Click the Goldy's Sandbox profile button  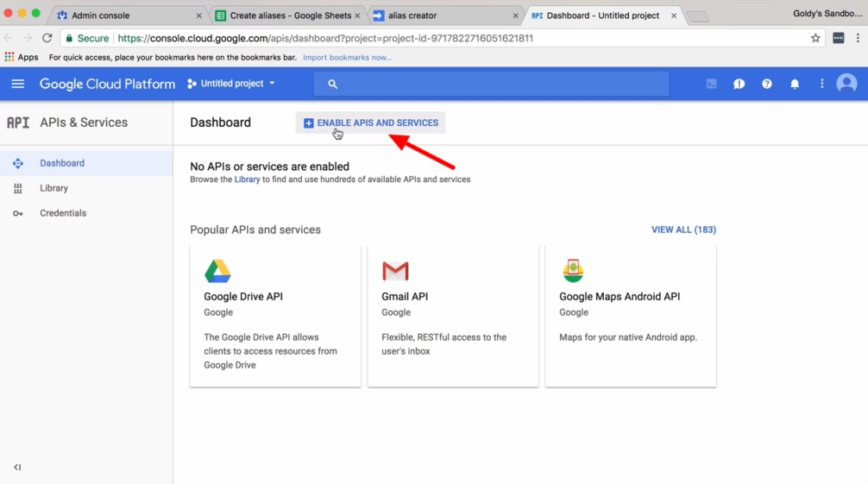point(827,13)
